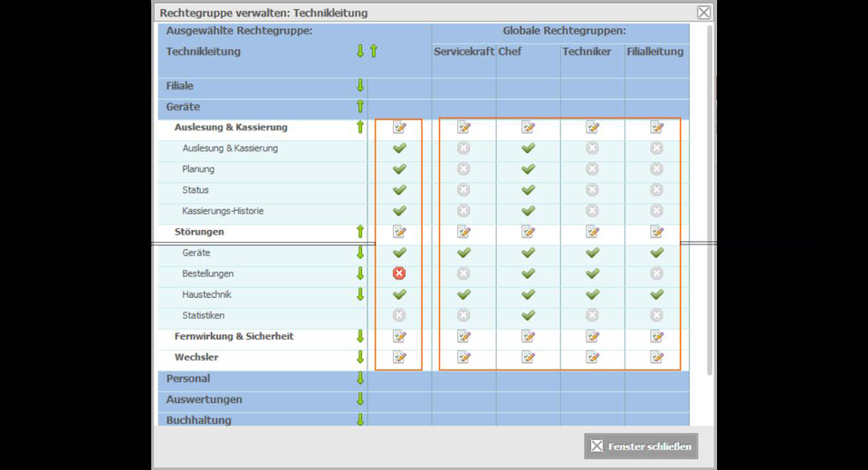Image resolution: width=868 pixels, height=470 pixels.
Task: Click Fernwirkung & Sicherheit edit icon under Techniker
Action: click(592, 336)
